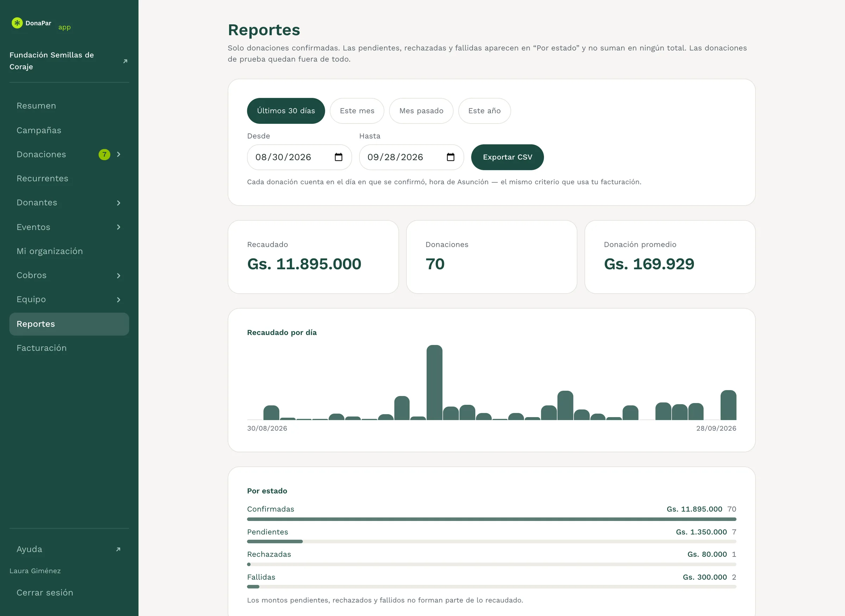Image resolution: width=845 pixels, height=616 pixels.
Task: Go to Facturación in the sidebar
Action: (x=69, y=348)
